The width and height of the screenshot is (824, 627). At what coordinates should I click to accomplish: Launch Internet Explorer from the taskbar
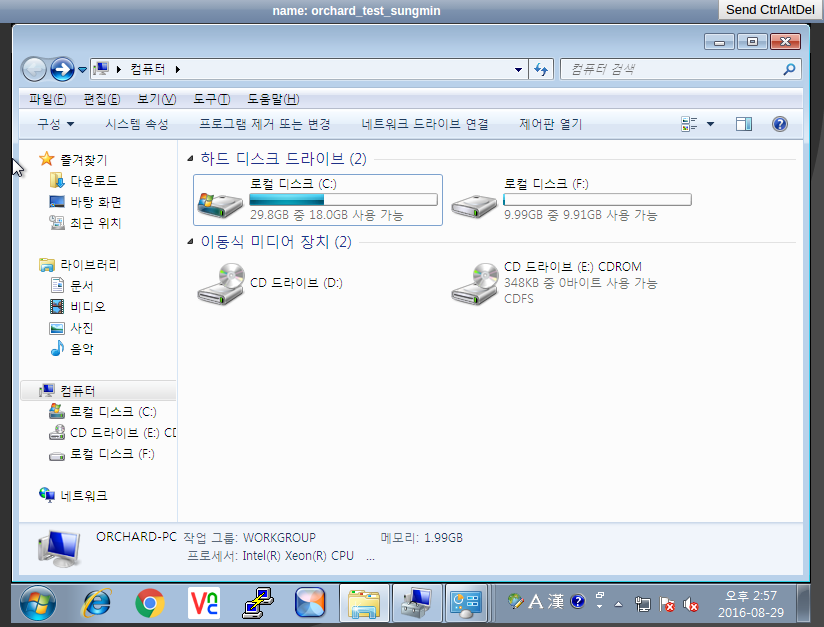coord(97,603)
